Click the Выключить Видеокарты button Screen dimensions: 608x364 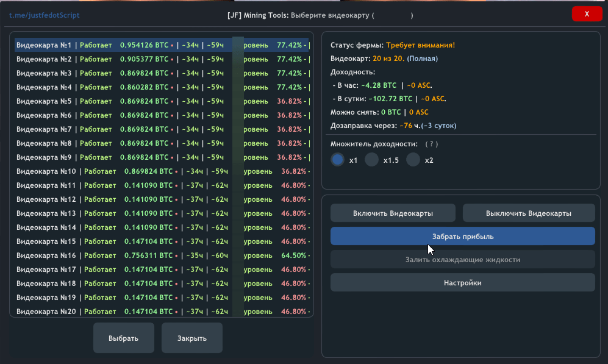(x=529, y=213)
